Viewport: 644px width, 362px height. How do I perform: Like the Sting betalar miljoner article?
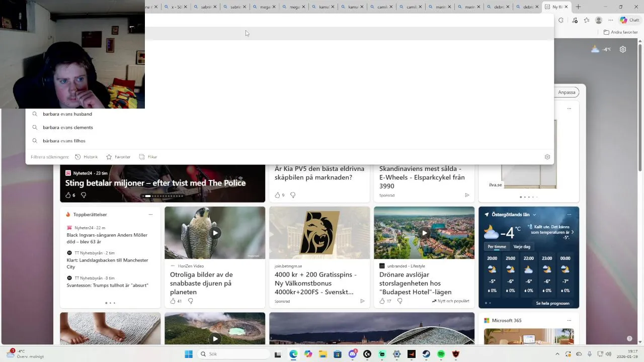click(68, 195)
